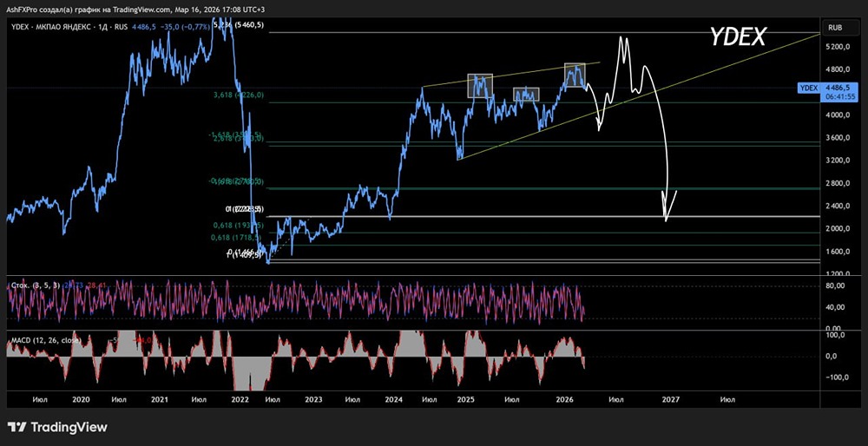This screenshot has height=446, width=868.
Task: Click the 2025 label on the time axis
Action: 465,399
